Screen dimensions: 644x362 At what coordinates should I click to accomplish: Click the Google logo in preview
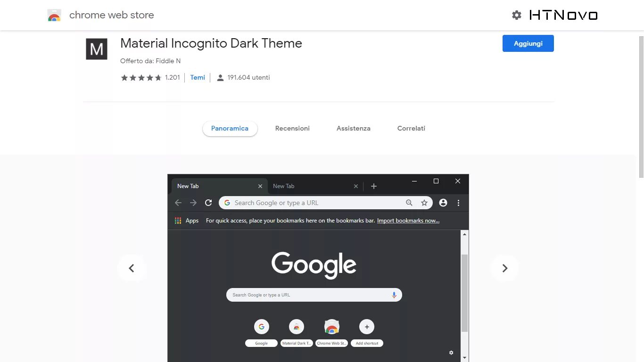click(314, 265)
